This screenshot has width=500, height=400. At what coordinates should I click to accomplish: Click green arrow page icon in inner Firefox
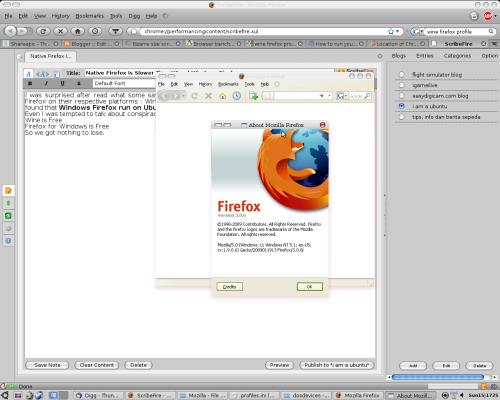[x=254, y=96]
